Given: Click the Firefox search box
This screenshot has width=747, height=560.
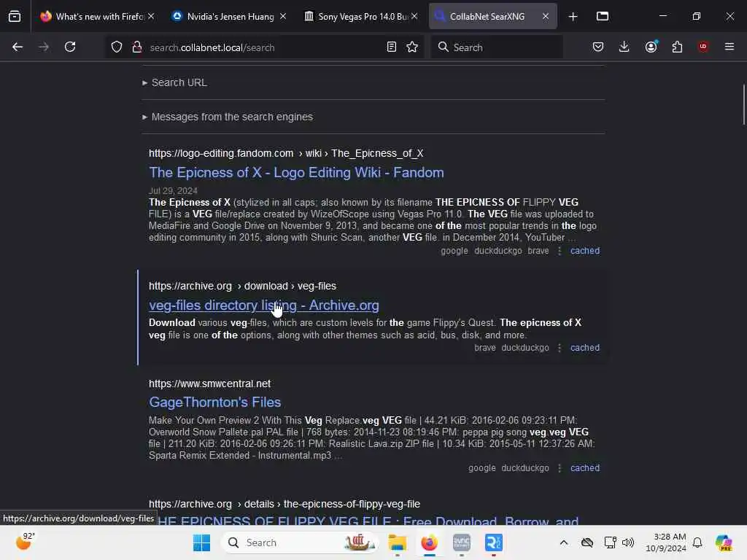Looking at the screenshot, I should point(497,47).
